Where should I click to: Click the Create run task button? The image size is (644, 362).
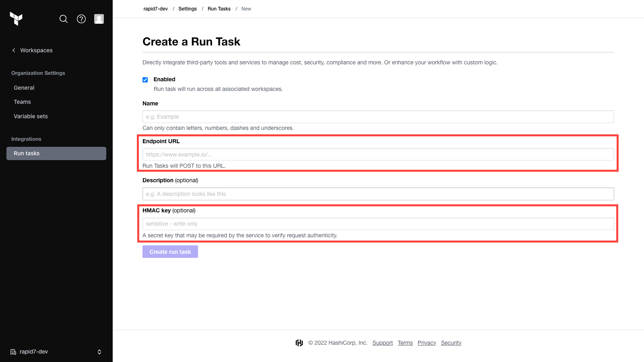coord(170,252)
